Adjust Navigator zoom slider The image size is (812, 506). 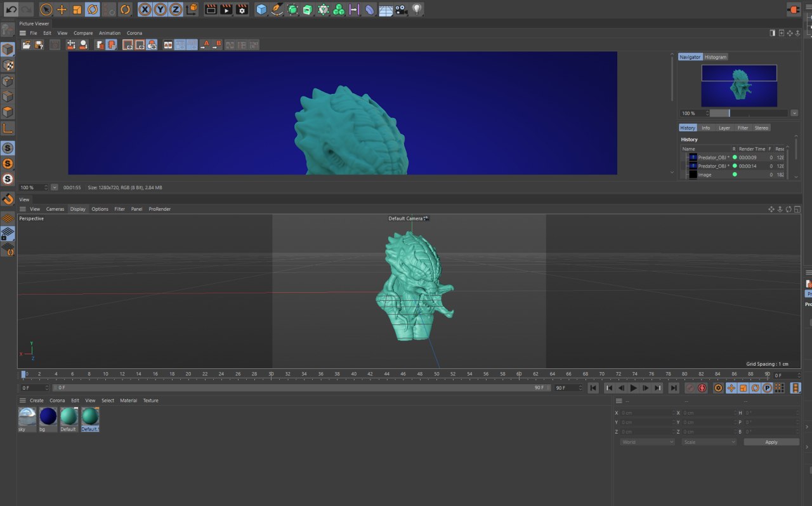(749, 113)
